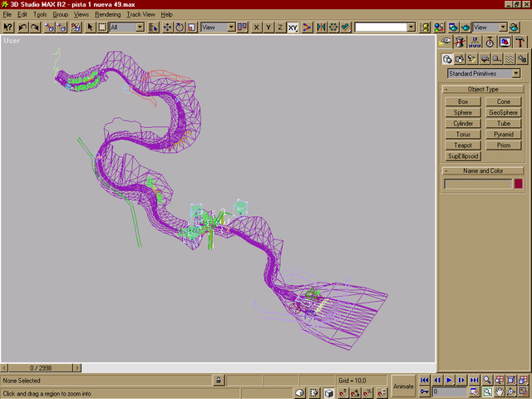Image resolution: width=532 pixels, height=399 pixels.
Task: Restrict to X axis
Action: tap(257, 27)
